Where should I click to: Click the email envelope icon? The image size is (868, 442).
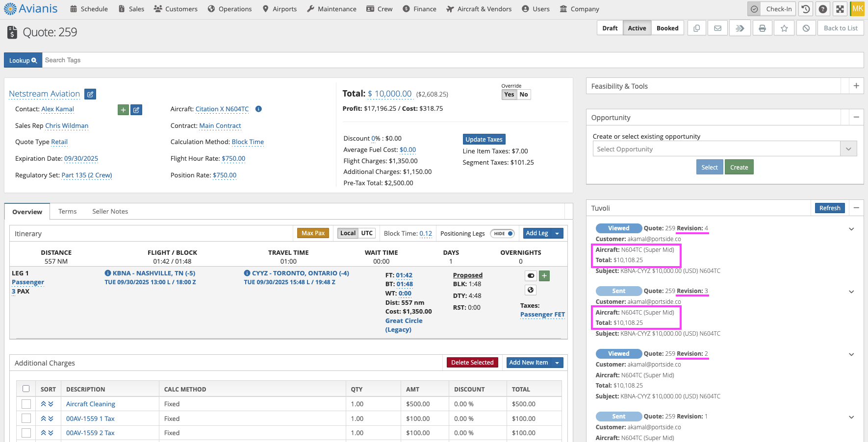(x=717, y=28)
